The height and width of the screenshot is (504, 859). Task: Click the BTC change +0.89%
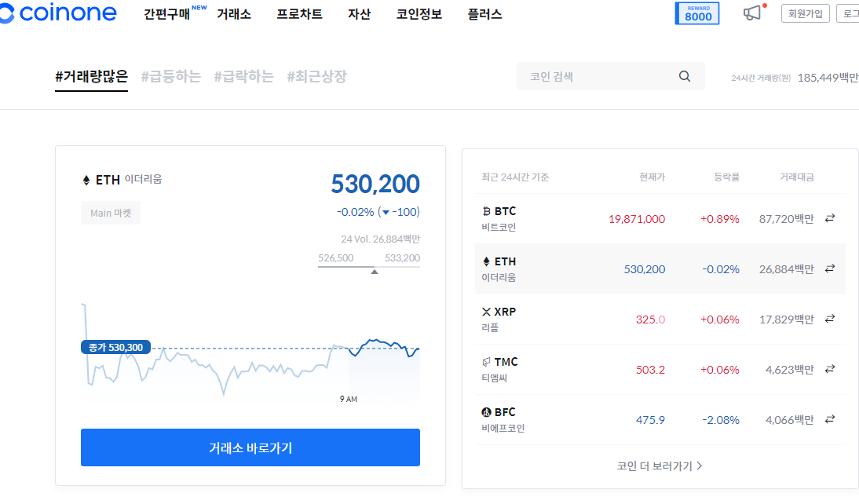pyautogui.click(x=720, y=219)
